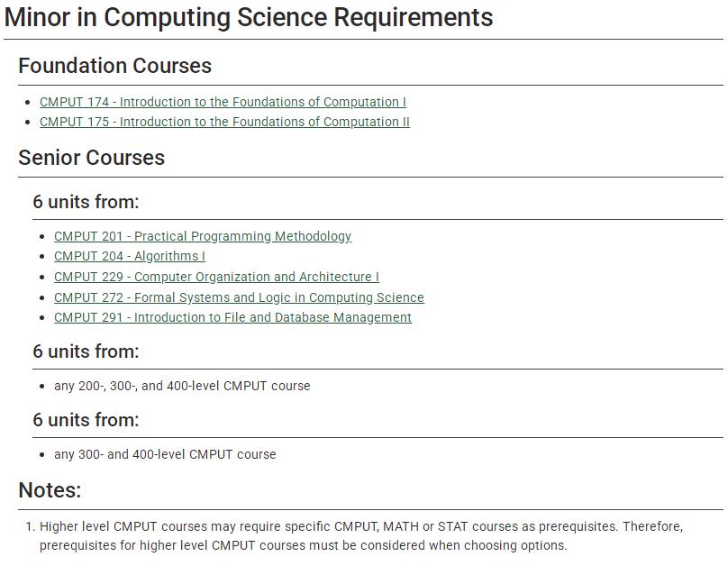Open CMPUT 201 Practical Programming Methodology
The height and width of the screenshot is (566, 728).
click(203, 236)
